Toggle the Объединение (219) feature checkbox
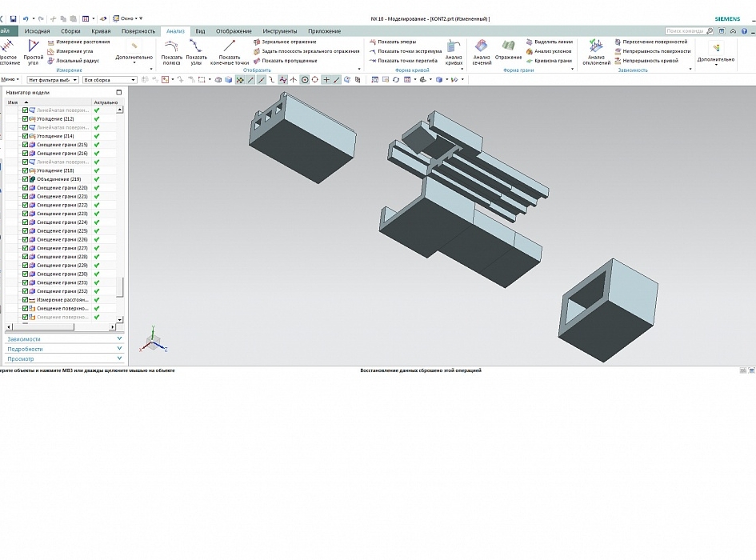This screenshot has height=560, width=756. click(26, 179)
